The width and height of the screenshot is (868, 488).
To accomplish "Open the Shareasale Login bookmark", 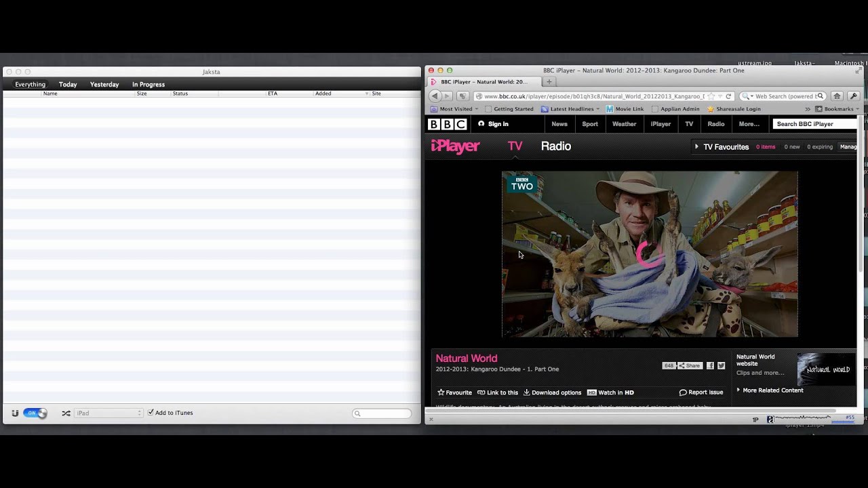I will (734, 109).
